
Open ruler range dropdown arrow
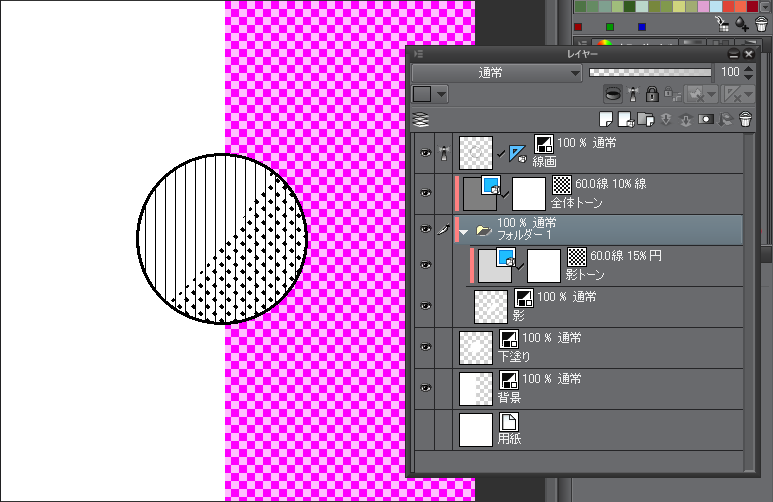pyautogui.click(x=748, y=94)
